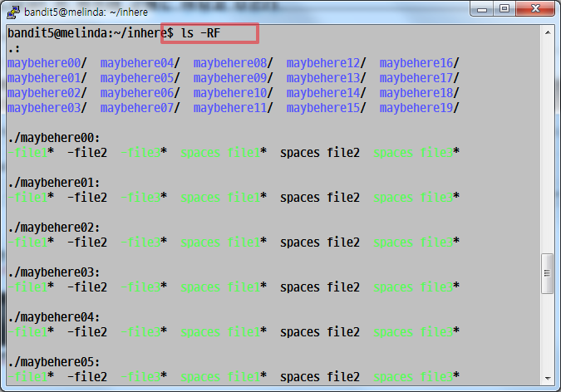
Task: Click the '.:' current directory header
Action: (13, 49)
